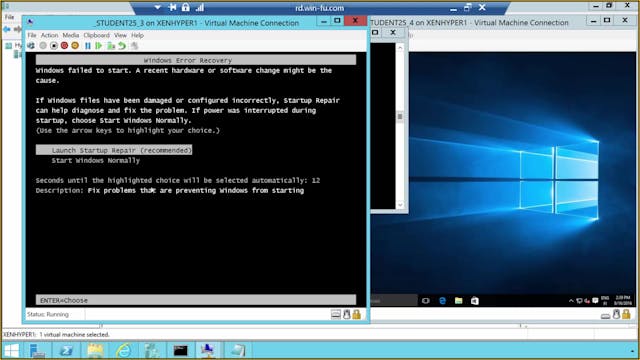The image size is (640, 360).
Task: Show hidden tray icons in Windows 10 guest
Action: (x=571, y=301)
